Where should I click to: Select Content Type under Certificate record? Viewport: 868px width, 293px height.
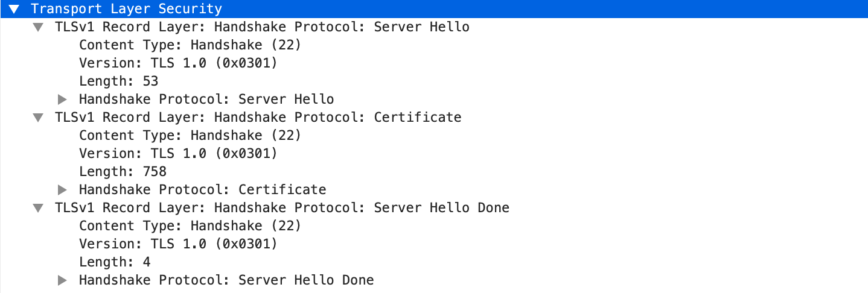190,136
